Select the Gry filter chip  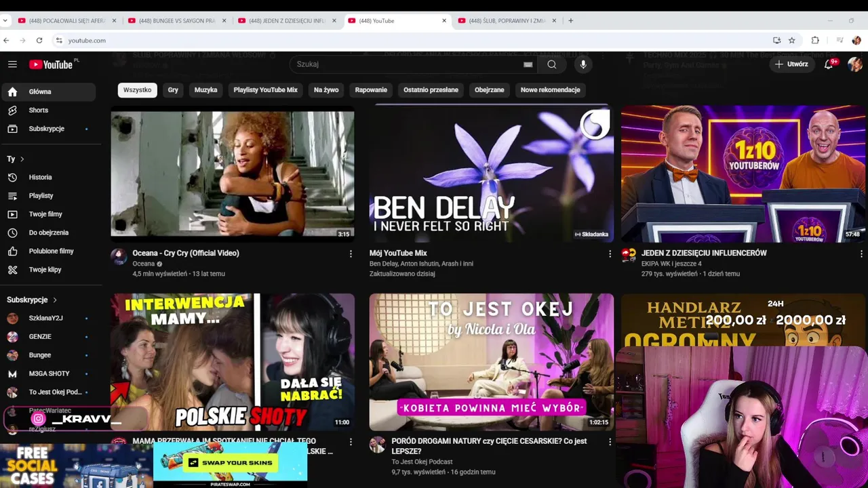173,90
